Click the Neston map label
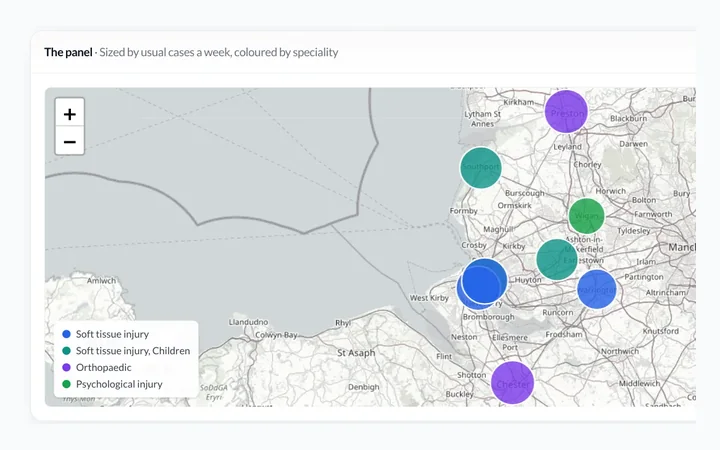The height and width of the screenshot is (450, 720). [x=464, y=337]
